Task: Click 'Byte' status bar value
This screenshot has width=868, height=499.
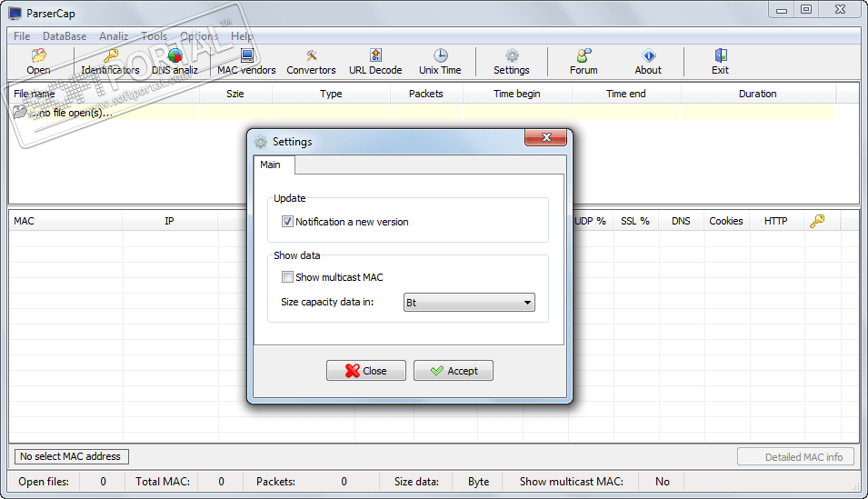Action: tap(479, 482)
